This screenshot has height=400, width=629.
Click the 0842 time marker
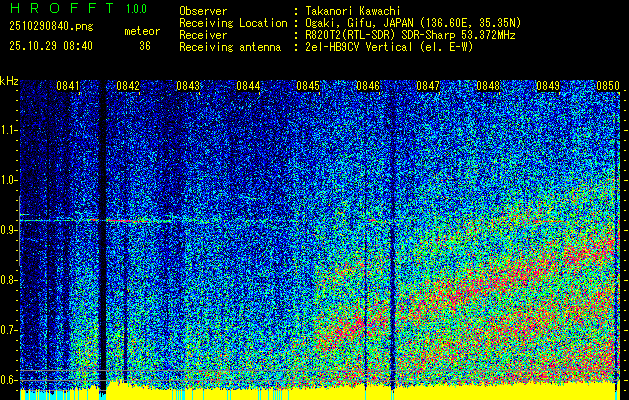tap(128, 86)
